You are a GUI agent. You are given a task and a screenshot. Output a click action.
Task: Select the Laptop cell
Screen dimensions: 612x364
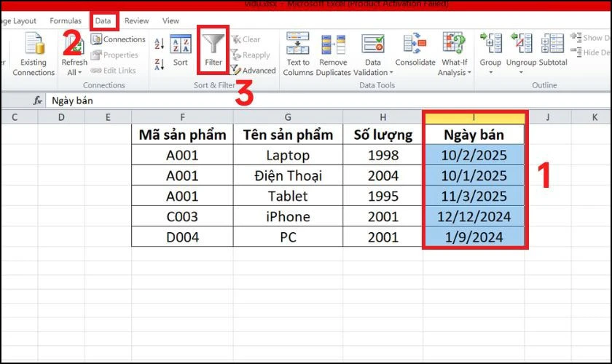(288, 155)
